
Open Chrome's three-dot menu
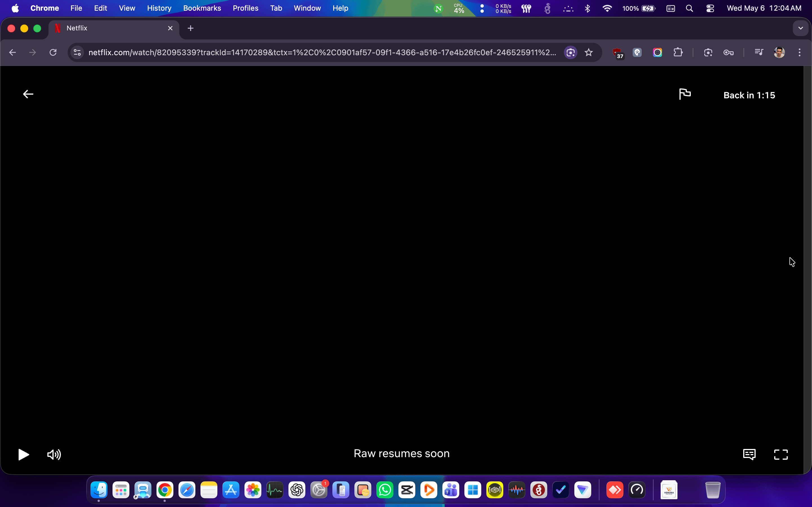[x=799, y=52]
